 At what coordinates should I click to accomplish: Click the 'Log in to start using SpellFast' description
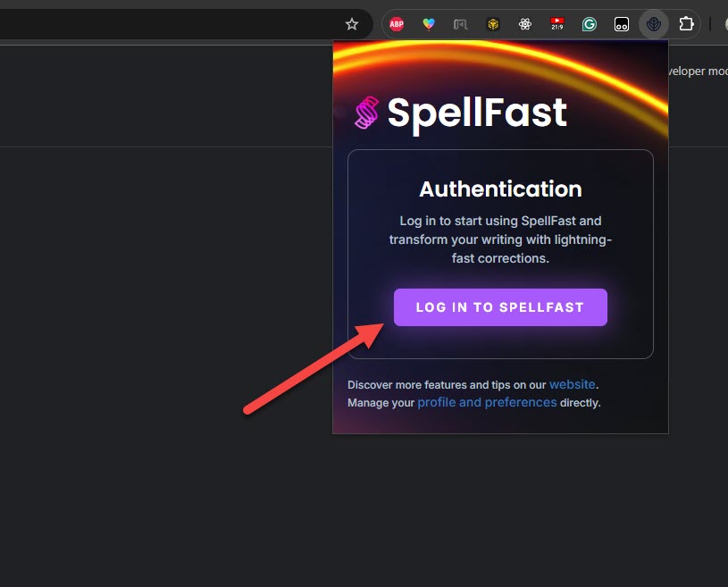pos(500,239)
